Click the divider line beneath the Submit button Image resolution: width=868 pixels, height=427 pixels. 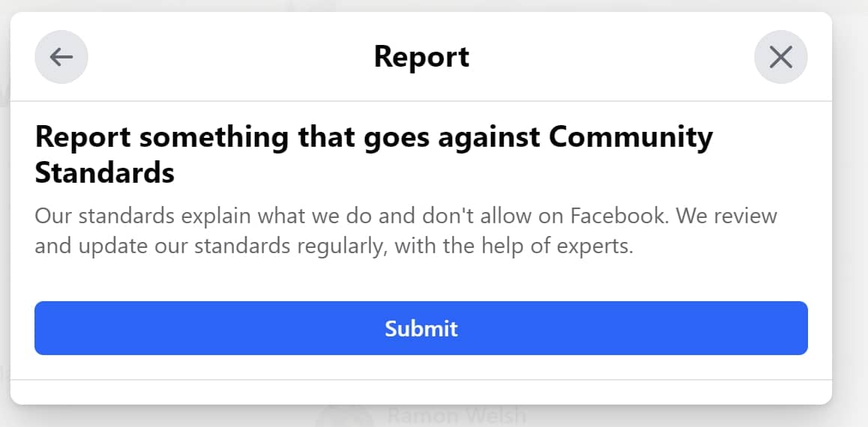(421, 380)
